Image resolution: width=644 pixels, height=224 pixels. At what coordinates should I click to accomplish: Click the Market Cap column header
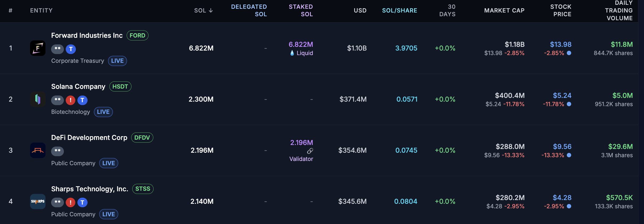point(504,11)
